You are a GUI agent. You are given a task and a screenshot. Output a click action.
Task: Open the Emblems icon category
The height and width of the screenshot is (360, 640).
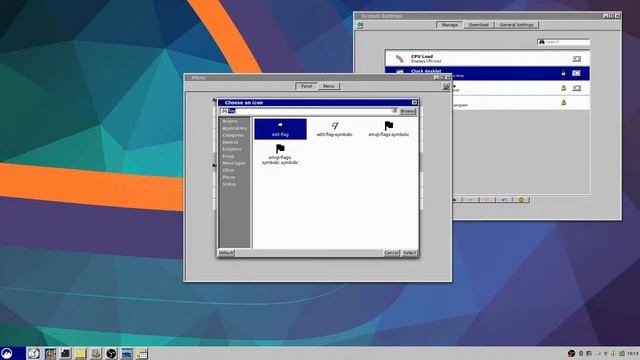(x=232, y=149)
